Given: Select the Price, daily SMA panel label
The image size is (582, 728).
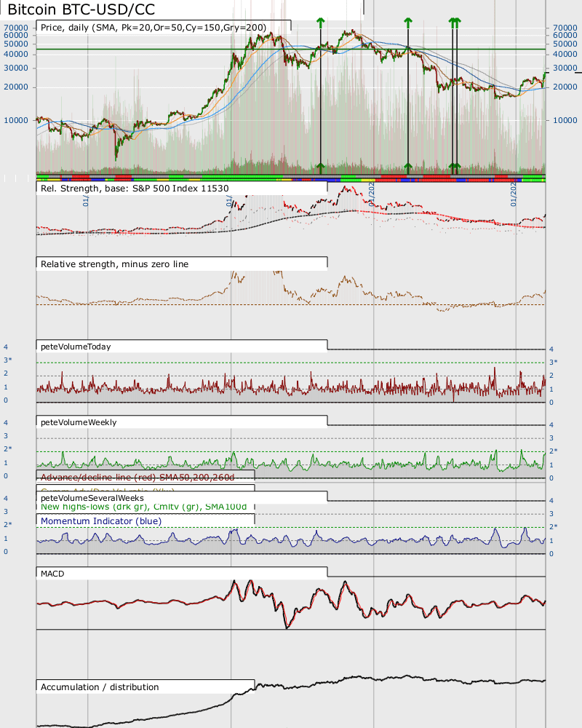Looking at the screenshot, I should (154, 28).
